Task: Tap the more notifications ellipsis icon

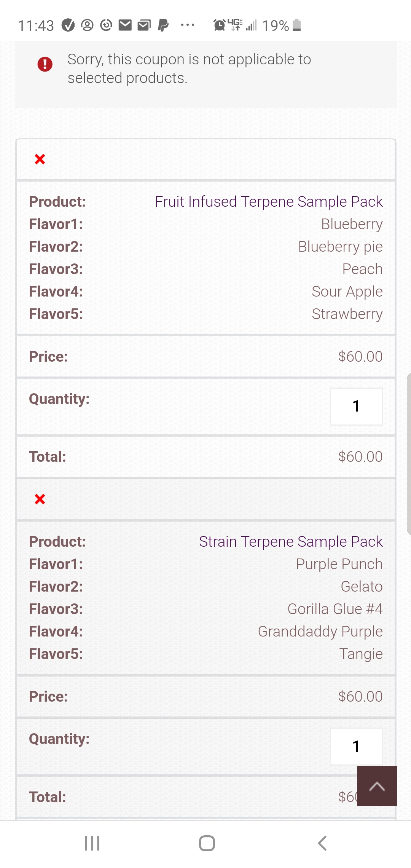Action: point(188,25)
